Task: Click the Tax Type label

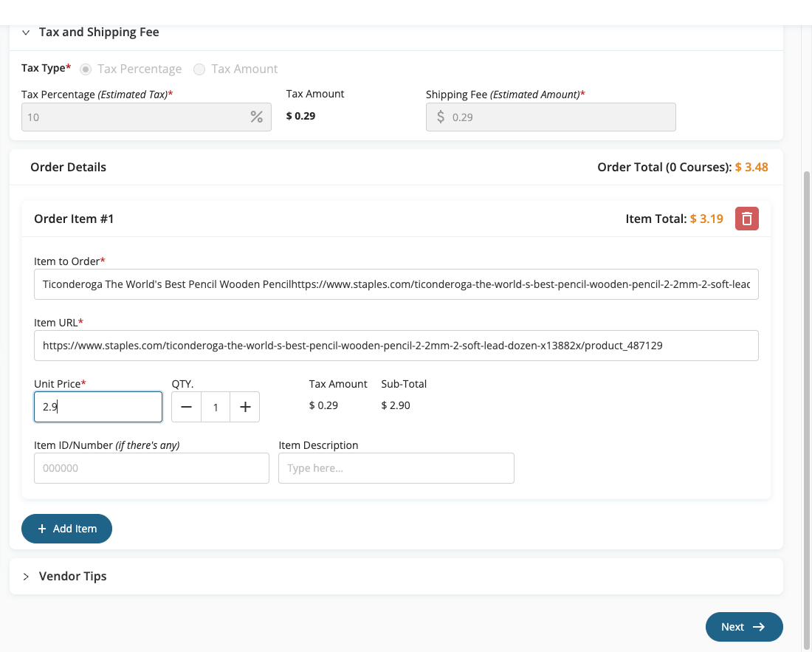Action: [46, 69]
